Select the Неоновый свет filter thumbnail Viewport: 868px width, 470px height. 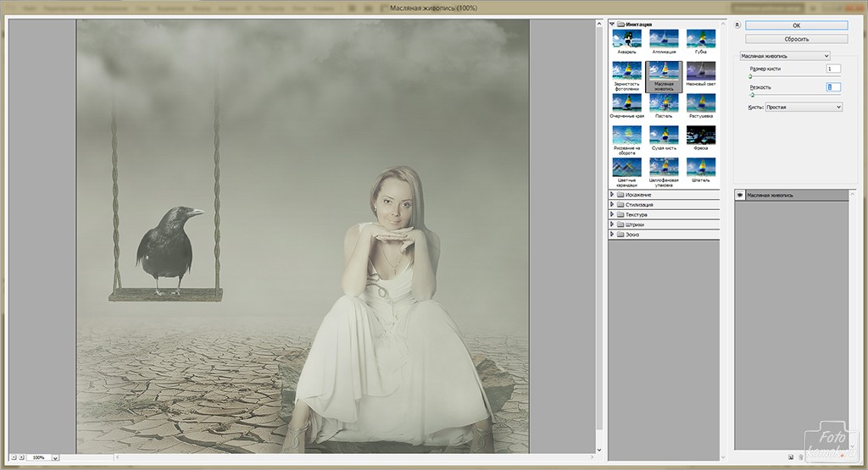[x=701, y=71]
